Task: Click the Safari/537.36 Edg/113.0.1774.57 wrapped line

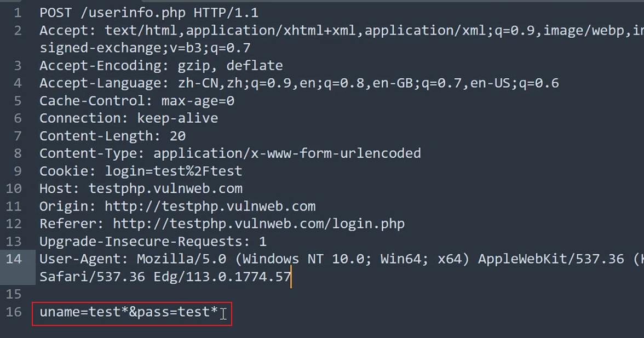Action: click(x=165, y=277)
